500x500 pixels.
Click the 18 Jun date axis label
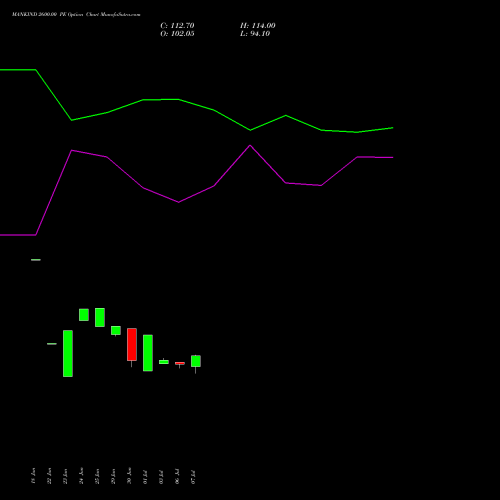[33, 476]
